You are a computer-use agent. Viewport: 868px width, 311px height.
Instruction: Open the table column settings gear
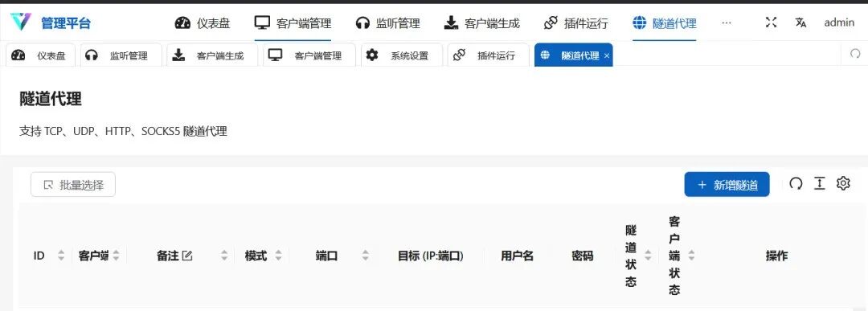click(843, 184)
